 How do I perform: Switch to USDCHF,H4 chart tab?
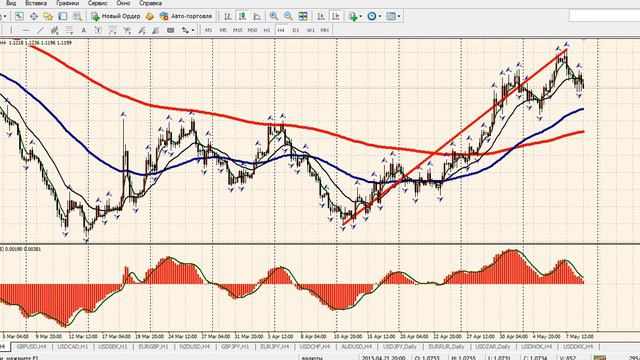pos(315,347)
